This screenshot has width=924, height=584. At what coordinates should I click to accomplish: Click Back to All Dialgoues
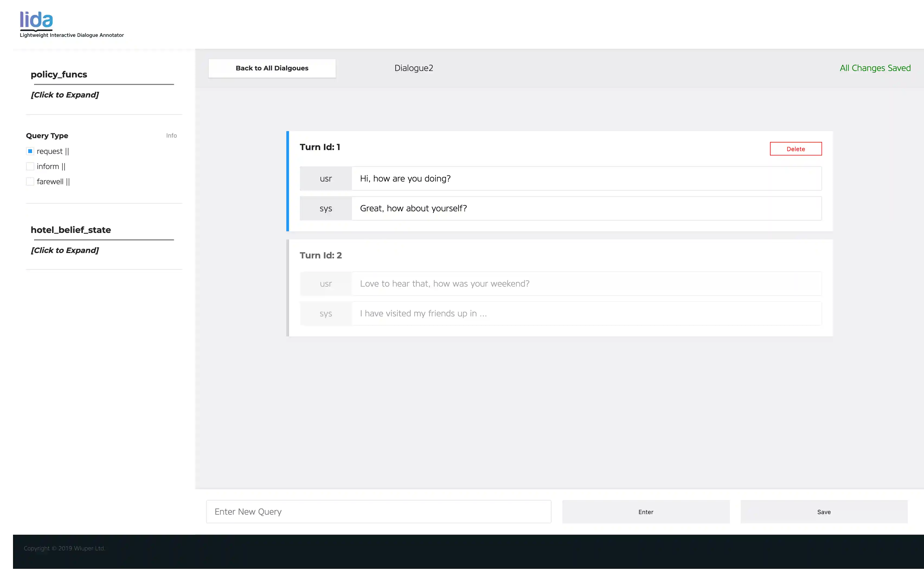pyautogui.click(x=272, y=68)
